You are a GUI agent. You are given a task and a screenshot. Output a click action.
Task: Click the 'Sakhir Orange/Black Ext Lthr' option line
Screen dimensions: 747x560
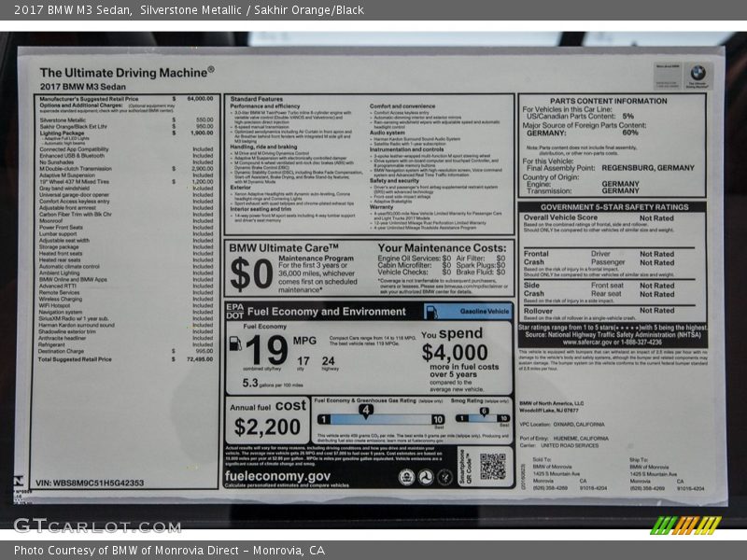click(x=126, y=127)
